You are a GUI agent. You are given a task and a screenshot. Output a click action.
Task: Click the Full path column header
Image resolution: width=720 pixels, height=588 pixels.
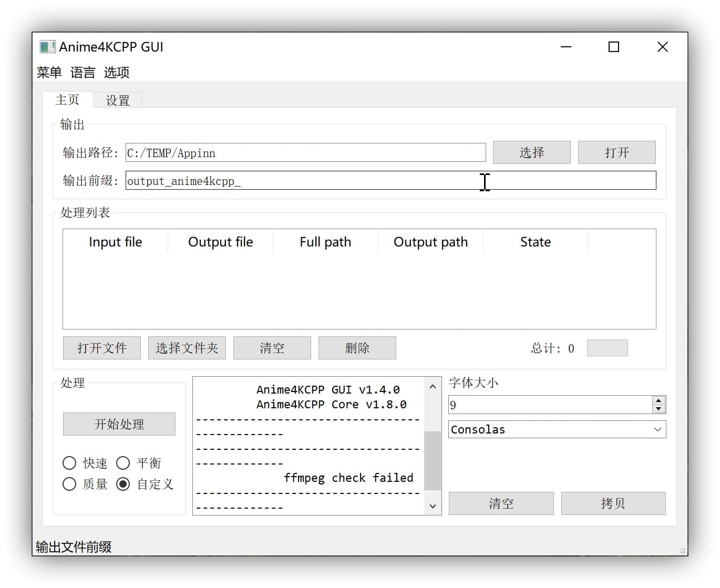click(x=325, y=242)
